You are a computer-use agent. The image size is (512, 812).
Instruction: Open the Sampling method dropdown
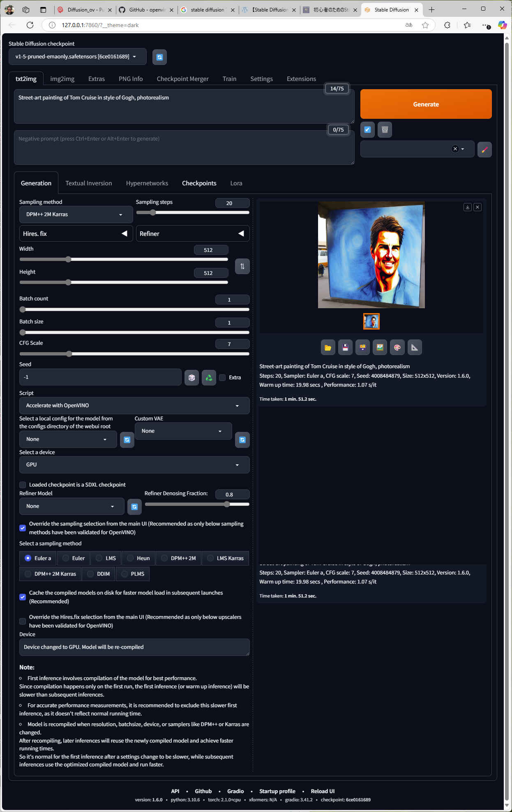(x=76, y=215)
